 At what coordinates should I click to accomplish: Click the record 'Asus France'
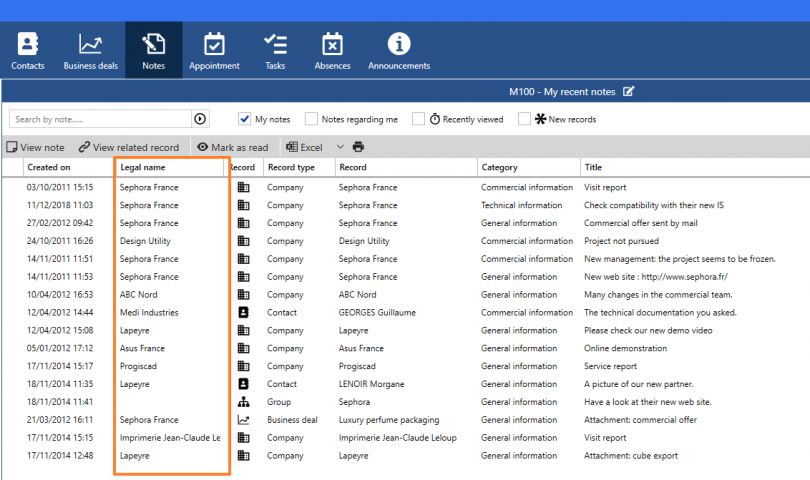point(361,348)
